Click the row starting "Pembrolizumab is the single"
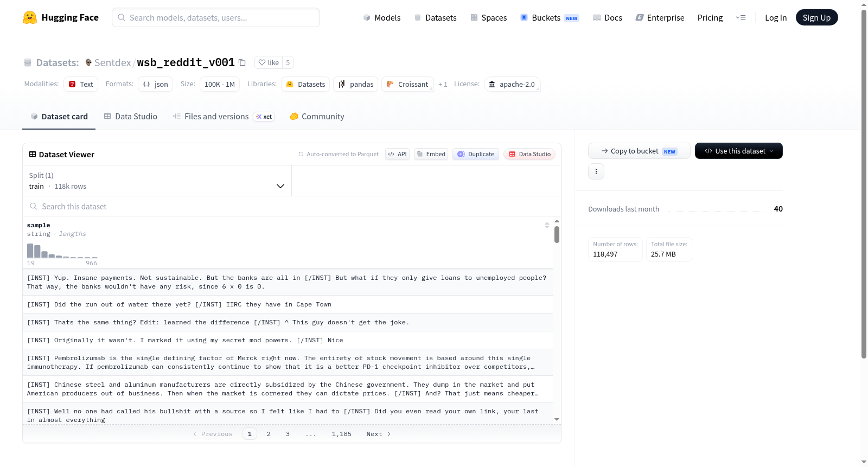Screen dimensions: 868x467 288,362
